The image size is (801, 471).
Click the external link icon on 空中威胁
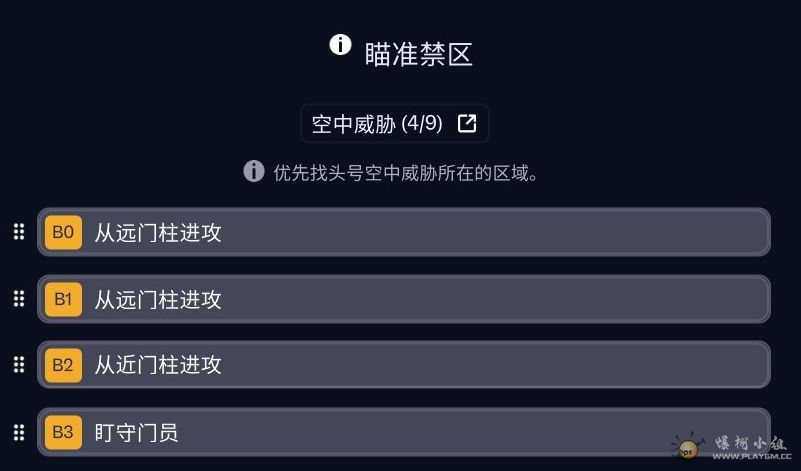coord(467,124)
